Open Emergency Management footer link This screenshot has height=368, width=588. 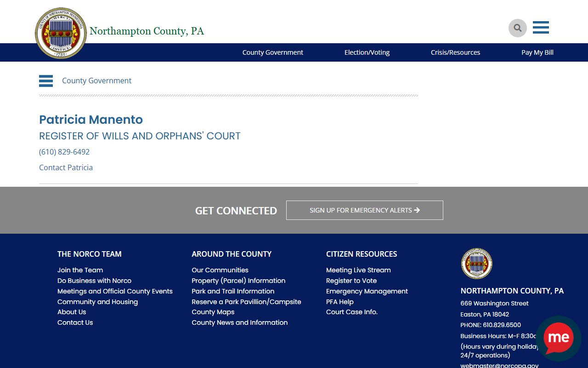pyautogui.click(x=367, y=291)
